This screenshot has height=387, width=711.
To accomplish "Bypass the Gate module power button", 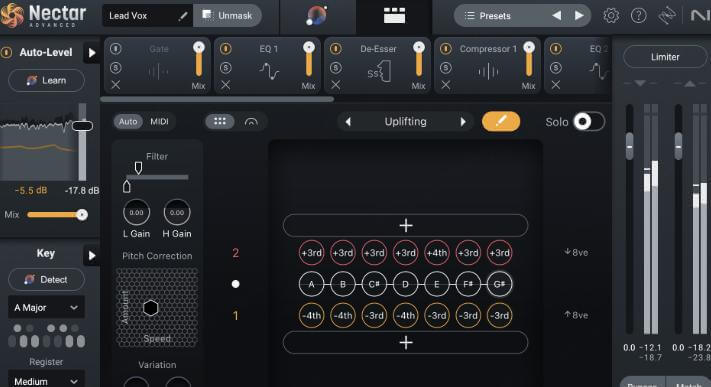I will pos(116,49).
